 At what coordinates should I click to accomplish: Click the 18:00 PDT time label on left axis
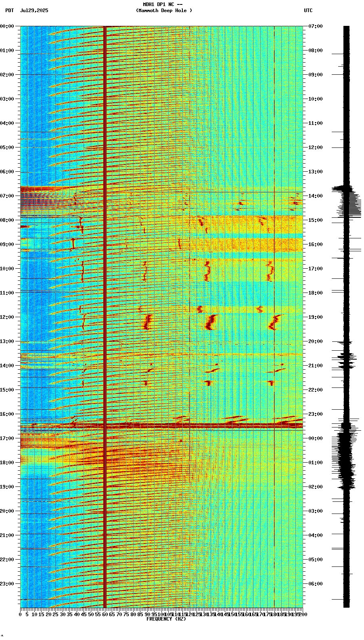pyautogui.click(x=7, y=463)
